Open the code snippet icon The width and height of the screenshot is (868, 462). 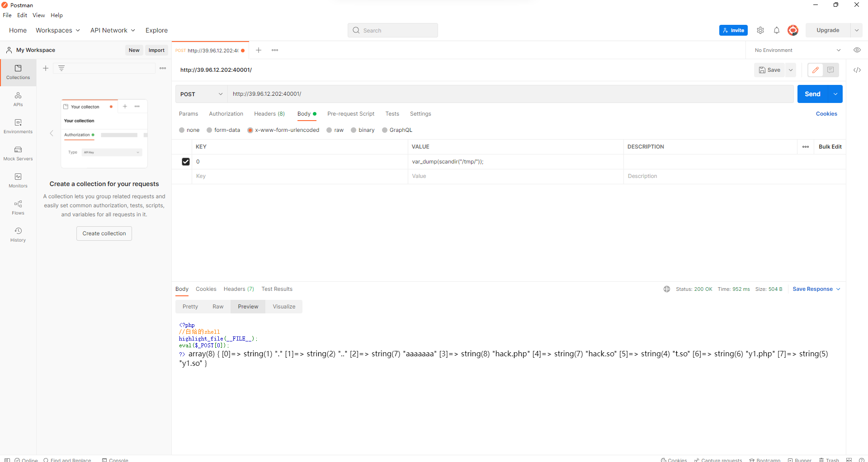[x=857, y=70]
